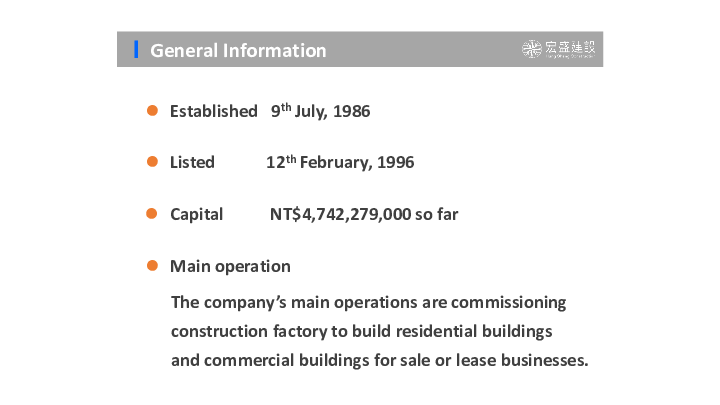Select the NT$4,742,279,000 amount
Viewport: 720px width, 405px height.
(340, 214)
